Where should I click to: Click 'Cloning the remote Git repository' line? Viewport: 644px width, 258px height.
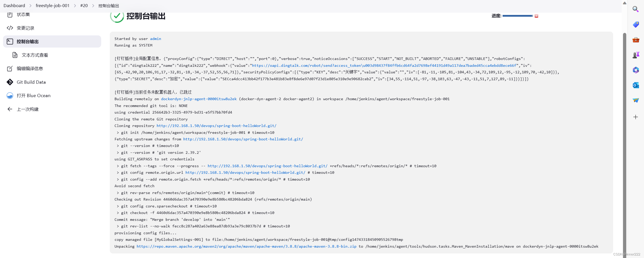[151, 119]
